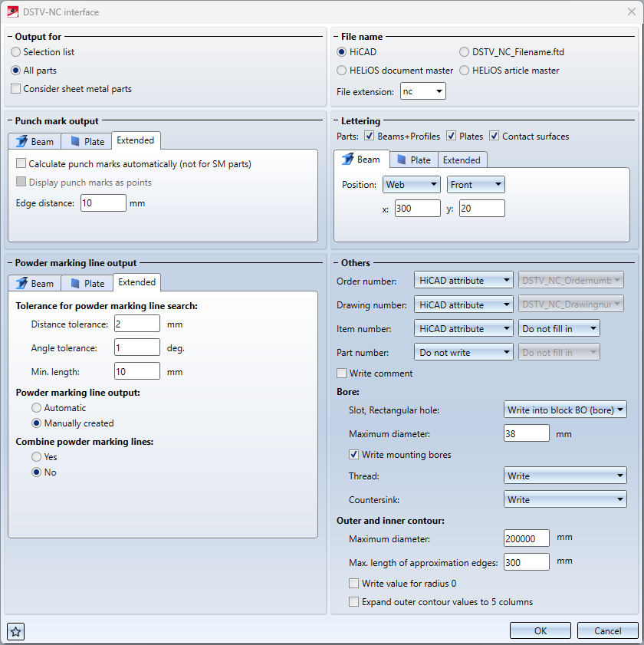Enable Consider sheet metal parts checkbox
The image size is (644, 645).
15,88
